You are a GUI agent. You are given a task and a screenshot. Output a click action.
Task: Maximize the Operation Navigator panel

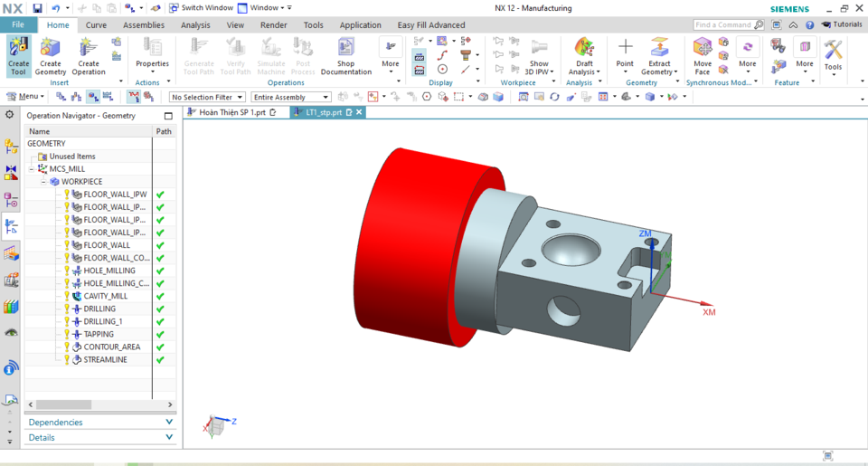(168, 116)
